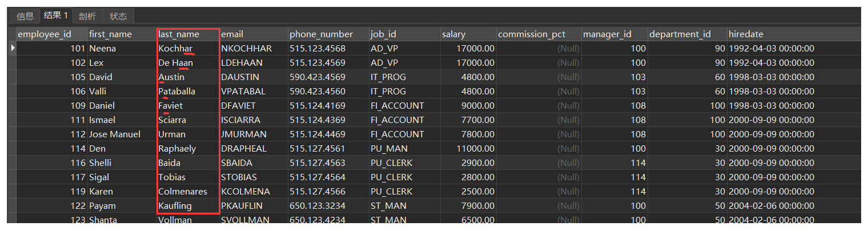Screen dimensions: 868x230
Task: Click the last_name column header
Action: pyautogui.click(x=179, y=34)
